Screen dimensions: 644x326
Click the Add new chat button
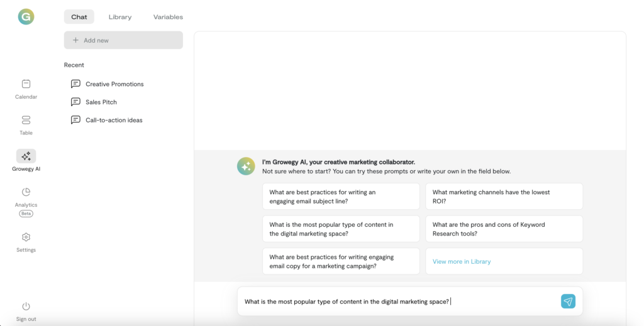coord(123,40)
